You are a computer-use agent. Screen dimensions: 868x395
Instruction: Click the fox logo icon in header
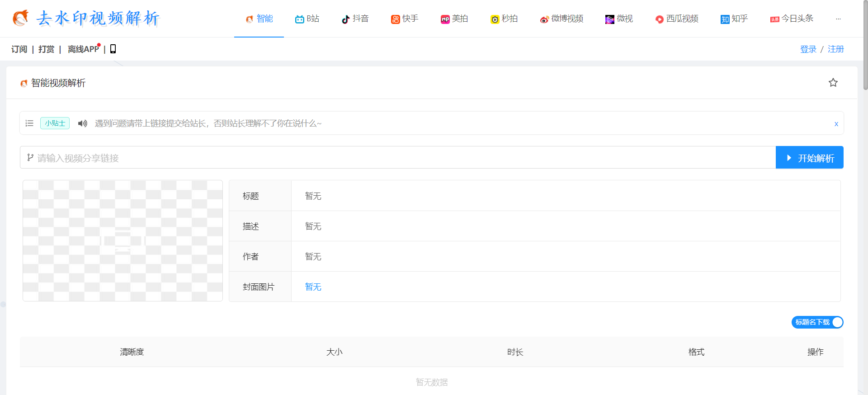pos(20,18)
